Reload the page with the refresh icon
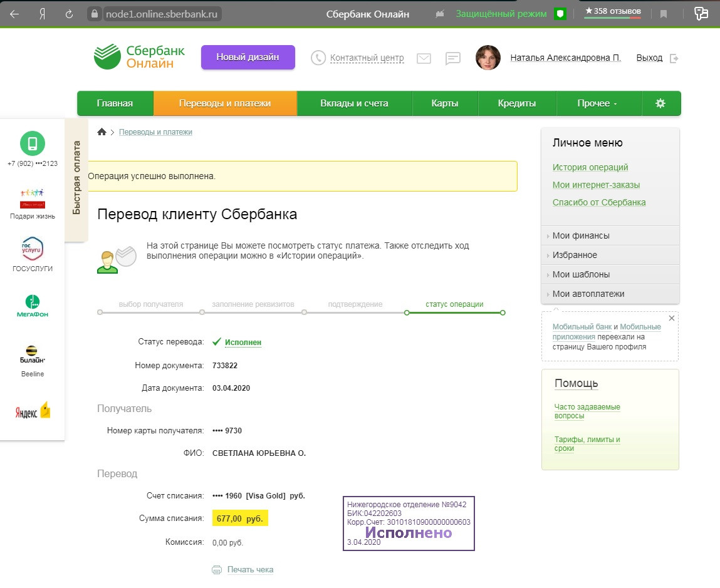The image size is (720, 588). pos(70,14)
